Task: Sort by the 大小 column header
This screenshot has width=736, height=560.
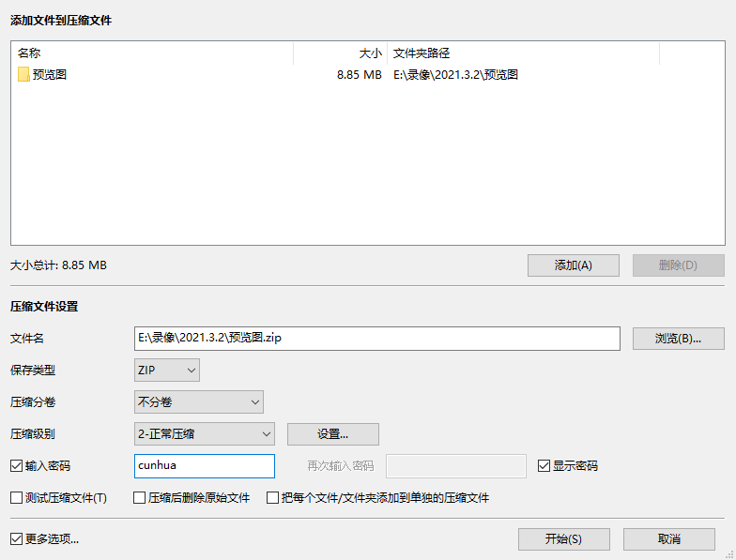Action: coord(340,53)
